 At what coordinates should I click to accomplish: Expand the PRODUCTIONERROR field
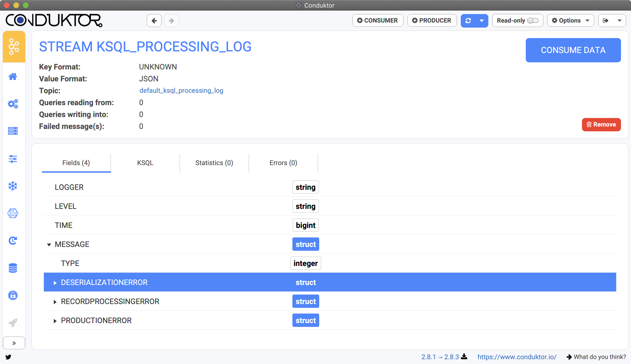pyautogui.click(x=55, y=321)
